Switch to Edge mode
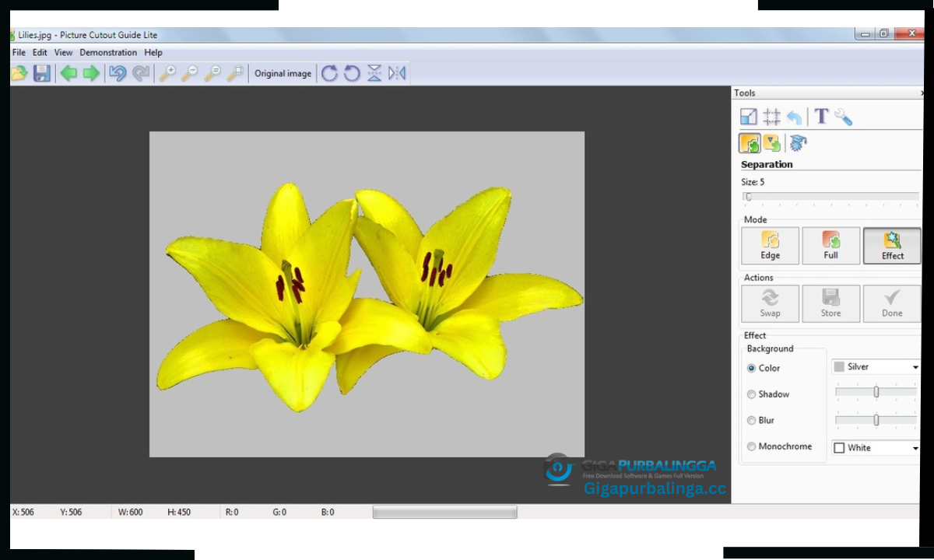The height and width of the screenshot is (560, 934). click(x=770, y=246)
